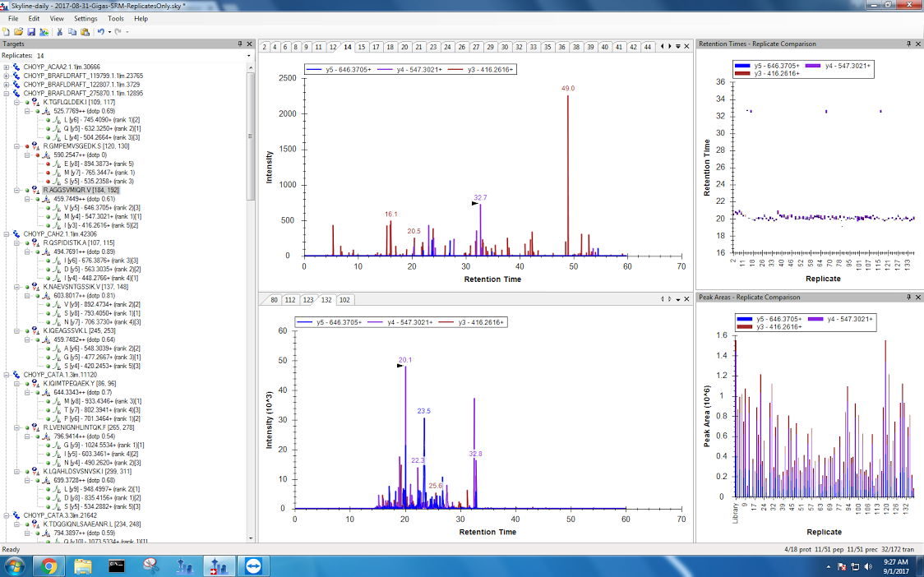Image resolution: width=924 pixels, height=577 pixels.
Task: Expand the CHOYP_ACAA2.1.1|m.30666 protein node
Action: (x=7, y=67)
